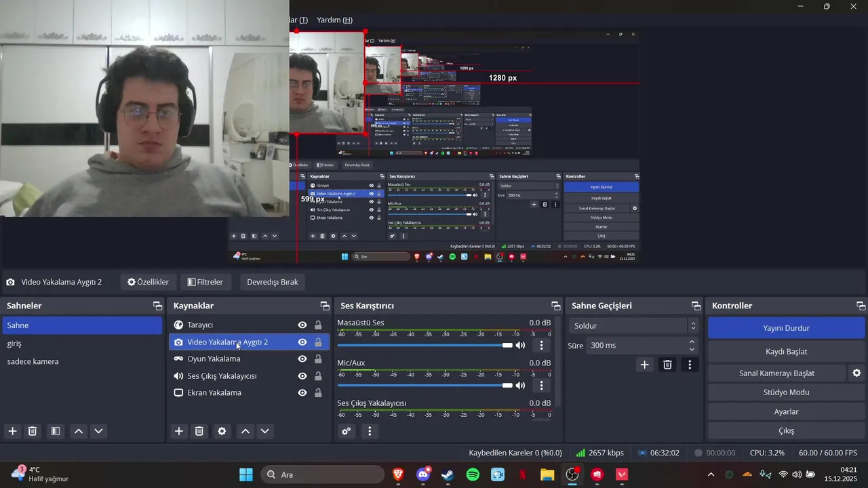Viewport: 868px width, 488px height.
Task: Unlock the Ekran Yakalama source
Action: pyautogui.click(x=318, y=392)
